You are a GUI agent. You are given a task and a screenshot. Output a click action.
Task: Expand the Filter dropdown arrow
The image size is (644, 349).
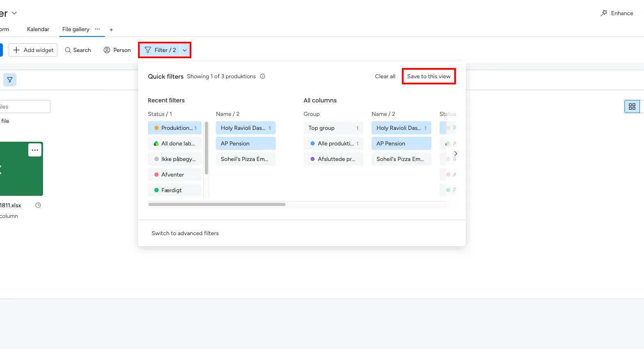coord(185,50)
